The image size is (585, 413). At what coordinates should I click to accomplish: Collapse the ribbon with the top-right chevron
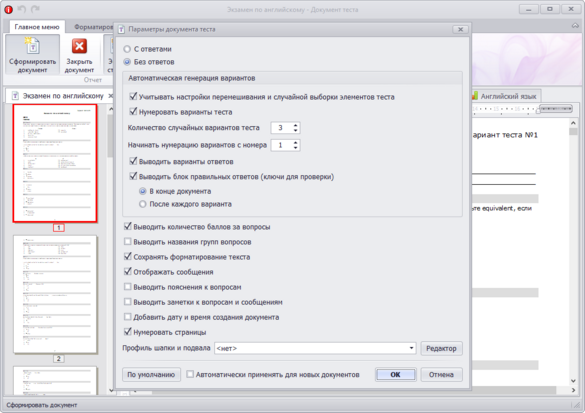click(x=575, y=26)
